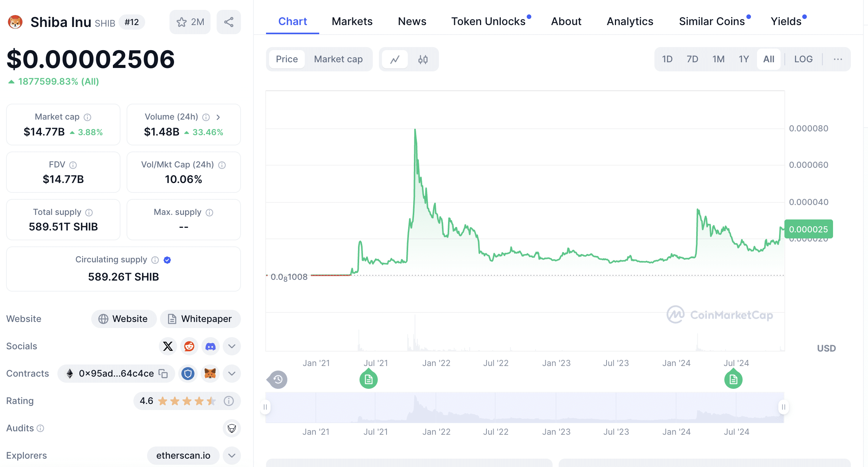The image size is (868, 467).
Task: Open Jul '21 news event marker
Action: [369, 379]
